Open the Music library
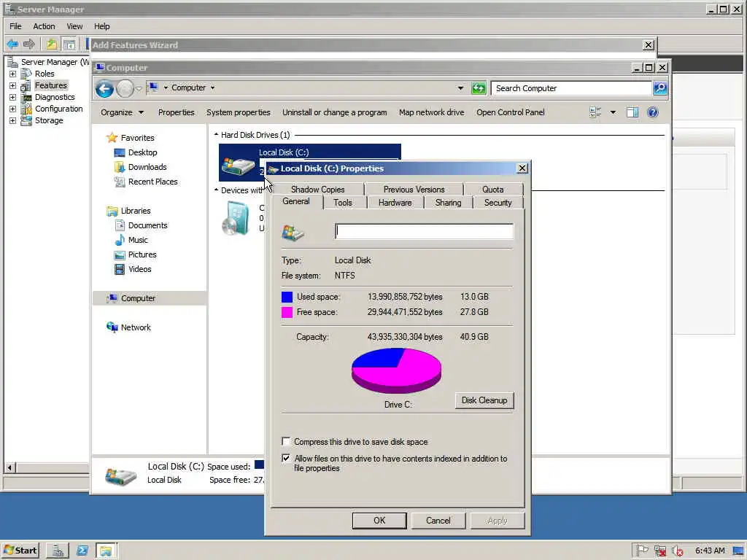 (138, 240)
